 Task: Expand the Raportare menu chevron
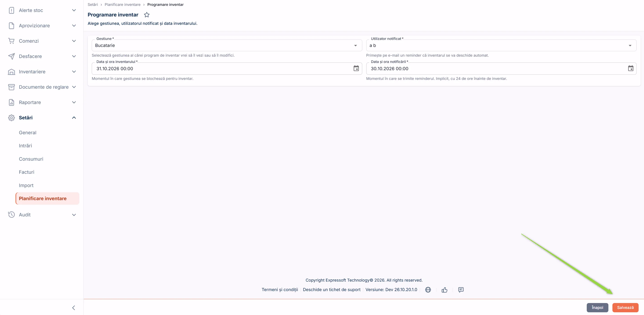(74, 102)
